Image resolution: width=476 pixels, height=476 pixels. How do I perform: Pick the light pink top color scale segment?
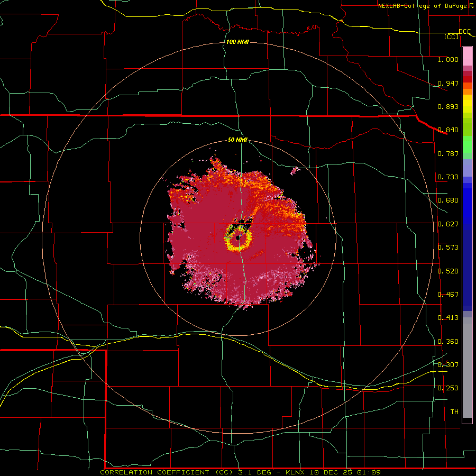pyautogui.click(x=467, y=56)
